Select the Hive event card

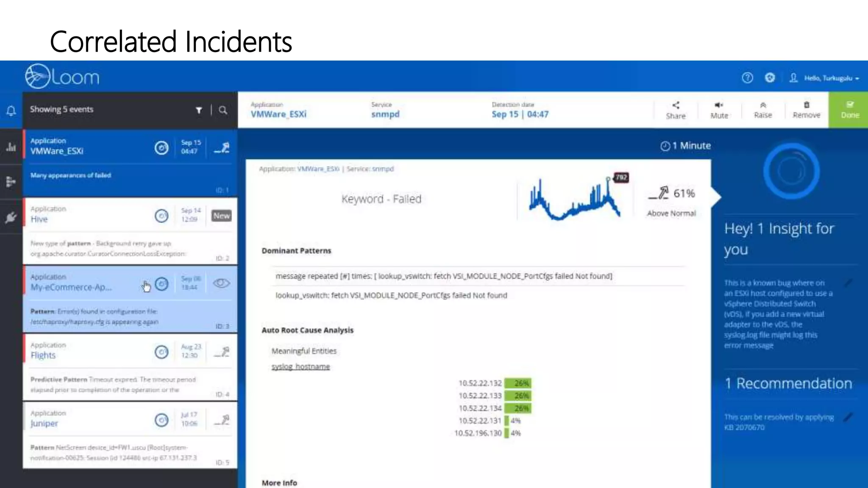click(x=130, y=231)
